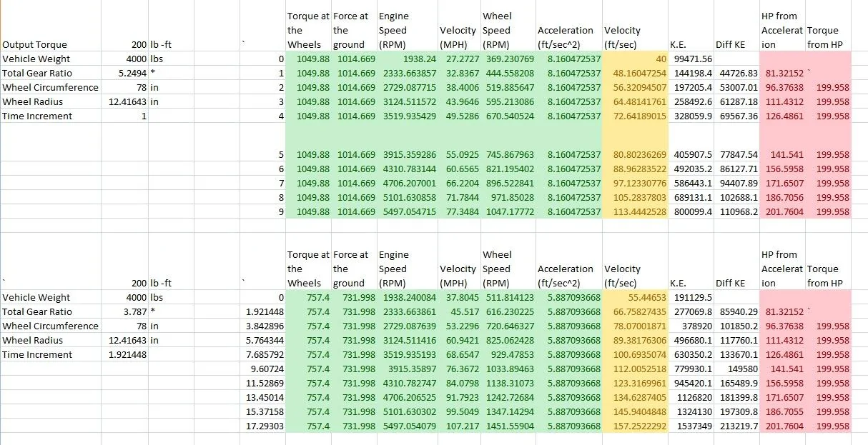
Task: Click the yellow velocity cell showing 40
Action: (x=636, y=59)
